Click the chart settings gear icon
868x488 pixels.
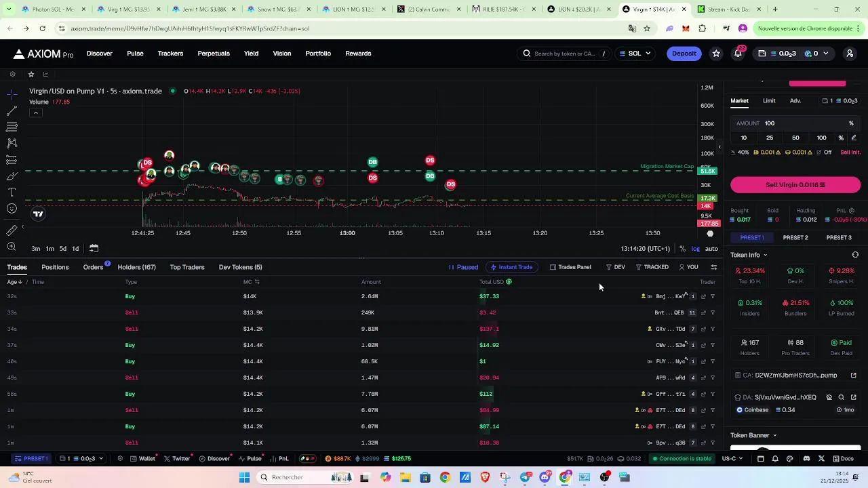12,75
